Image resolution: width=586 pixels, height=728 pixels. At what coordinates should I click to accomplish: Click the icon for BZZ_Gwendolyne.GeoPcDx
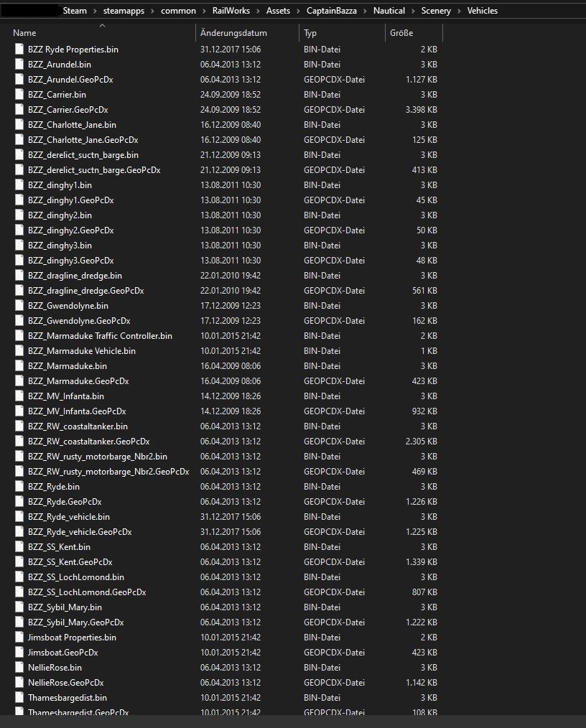click(19, 321)
